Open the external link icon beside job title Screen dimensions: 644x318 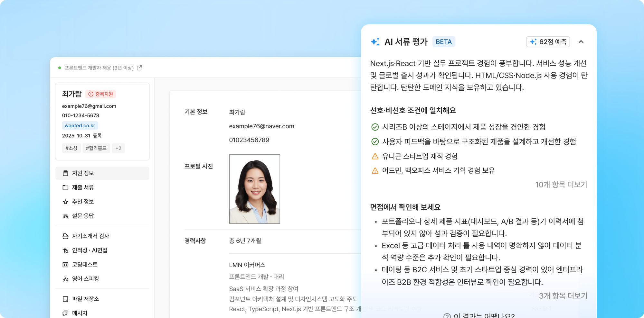point(139,68)
